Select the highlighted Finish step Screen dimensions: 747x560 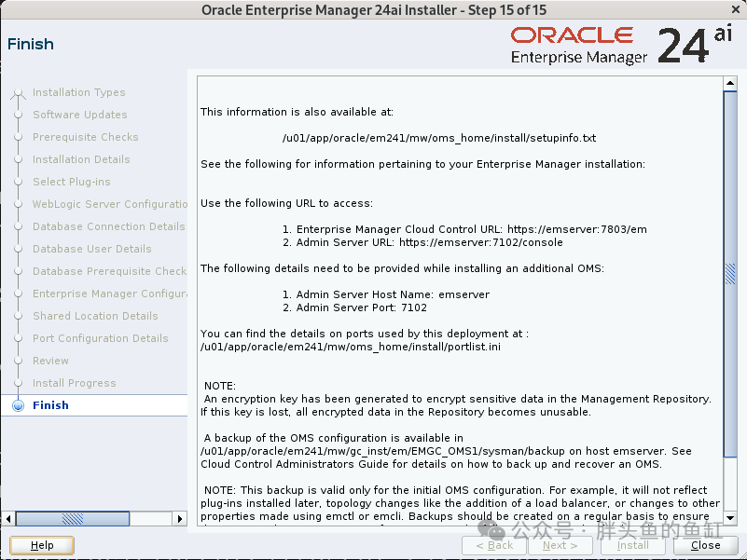(50, 405)
